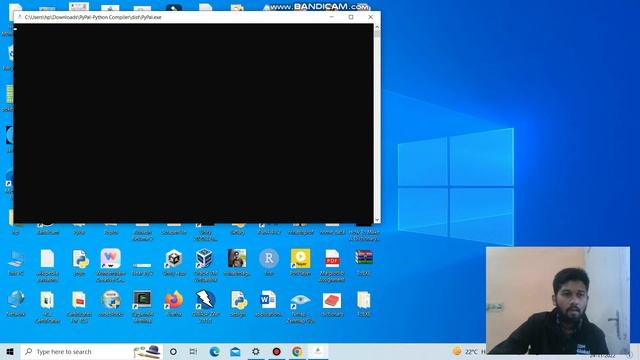This screenshot has width=640, height=360.
Task: Click inside the black PyPal console area
Action: pos(193,123)
